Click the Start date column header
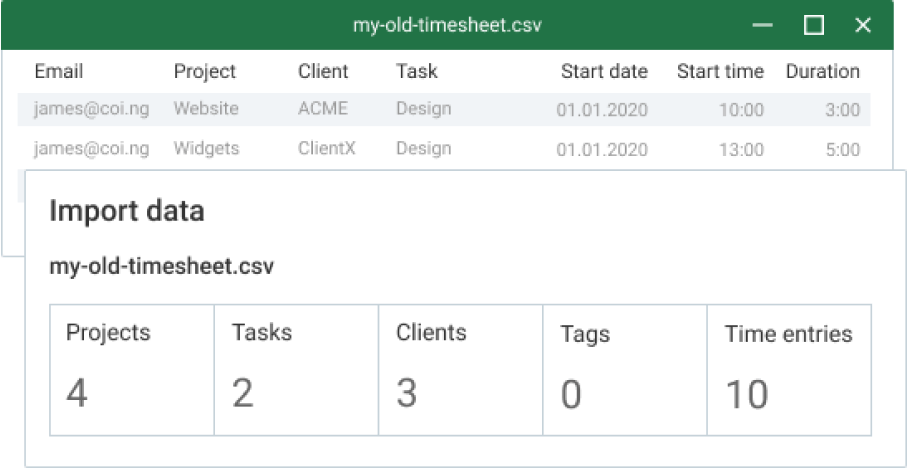 pos(604,72)
